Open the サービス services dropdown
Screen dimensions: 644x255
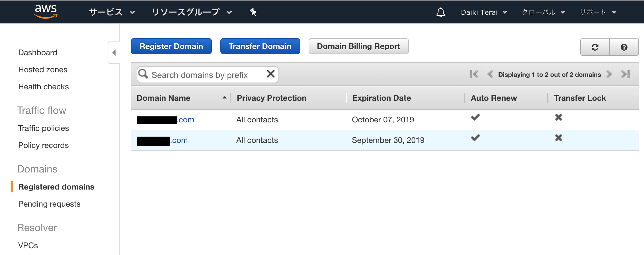pos(112,12)
